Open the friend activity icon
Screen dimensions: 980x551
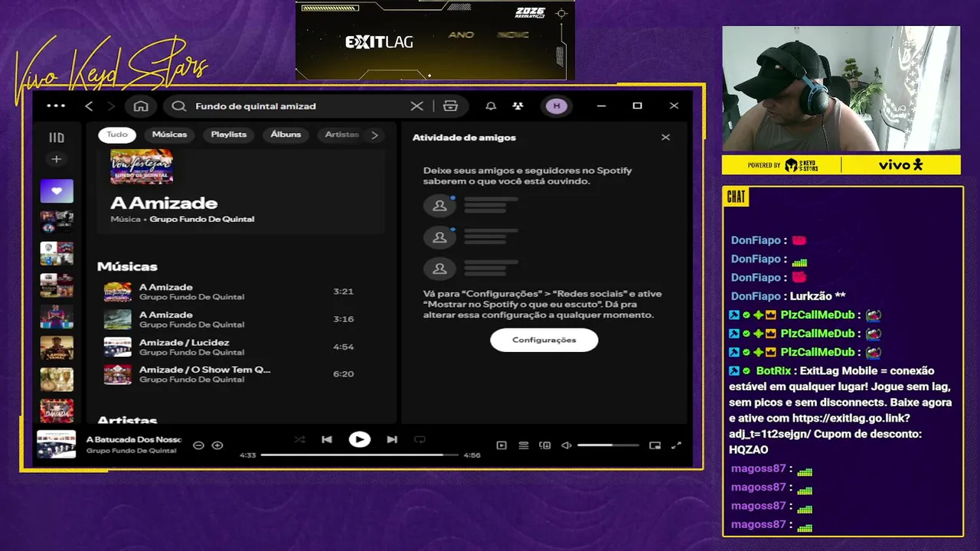pos(518,106)
